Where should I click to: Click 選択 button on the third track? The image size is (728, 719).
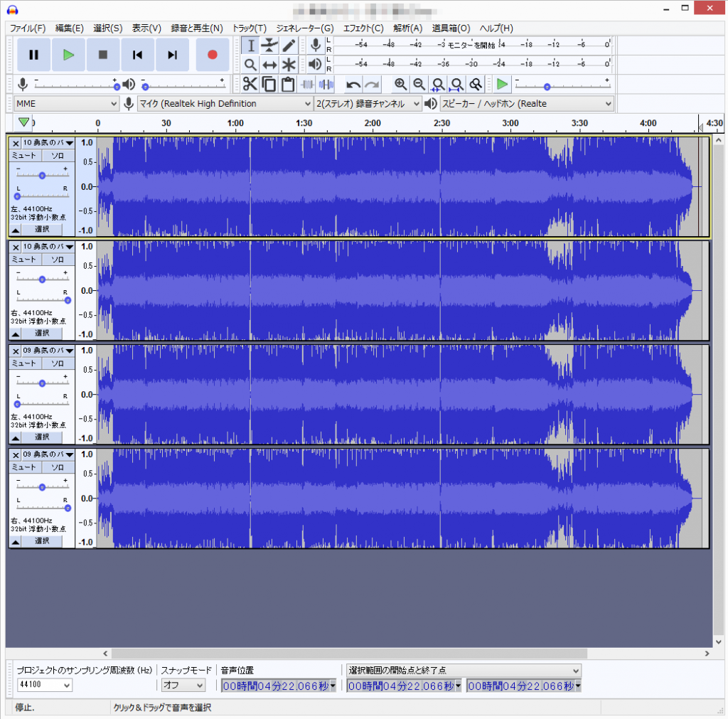pyautogui.click(x=42, y=437)
